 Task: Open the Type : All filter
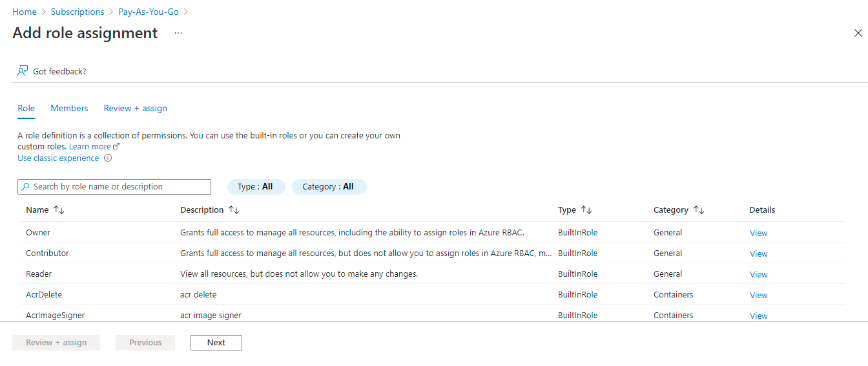[256, 187]
